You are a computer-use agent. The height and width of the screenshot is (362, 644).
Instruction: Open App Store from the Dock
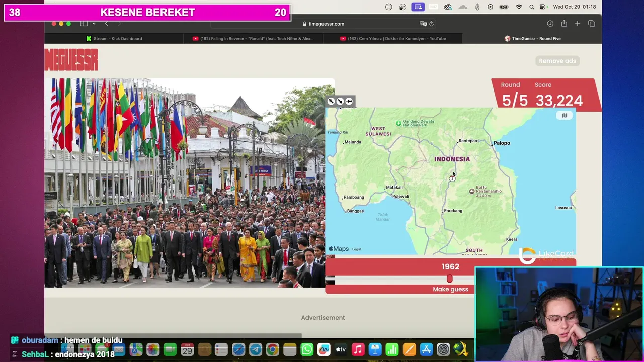pos(426,349)
